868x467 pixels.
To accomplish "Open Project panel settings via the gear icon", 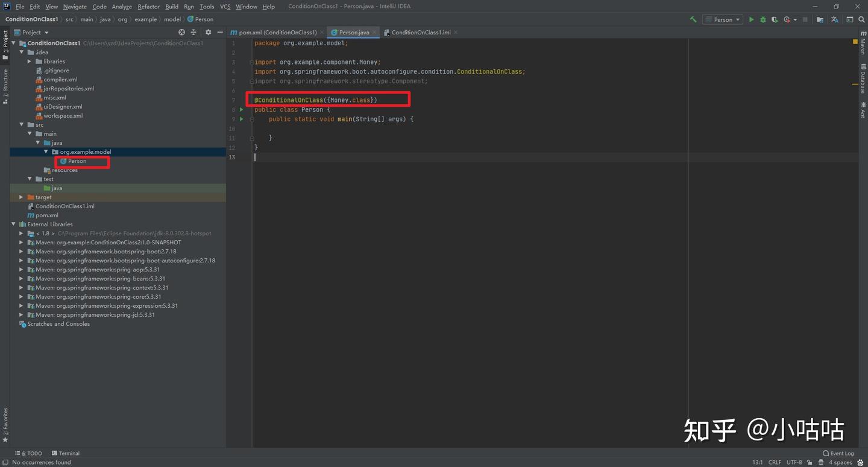I will click(208, 32).
